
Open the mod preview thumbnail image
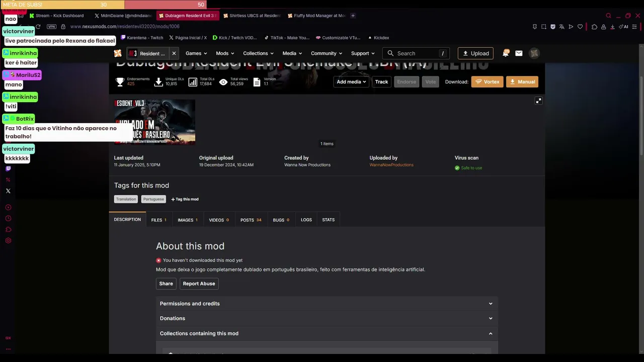pyautogui.click(x=154, y=122)
